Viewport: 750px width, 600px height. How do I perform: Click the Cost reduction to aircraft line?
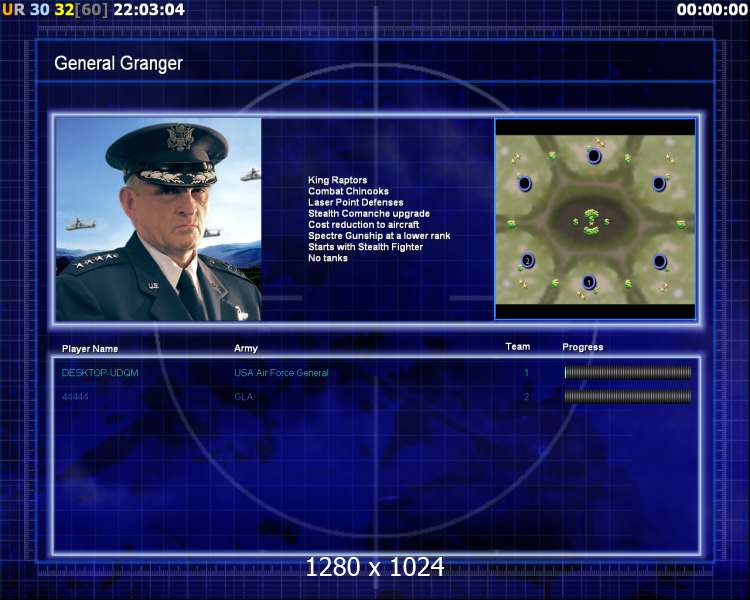click(x=364, y=224)
